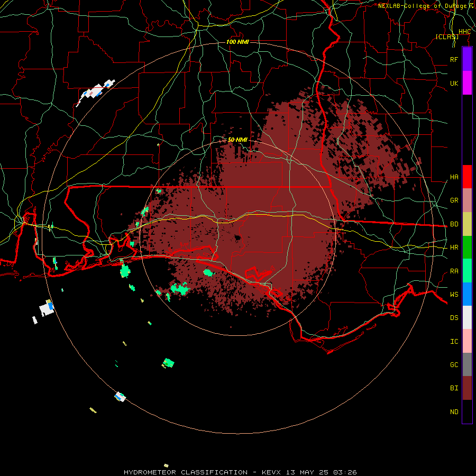Click the 100 NMI range ring label
Screen dimensions: 476x476
pos(237,42)
